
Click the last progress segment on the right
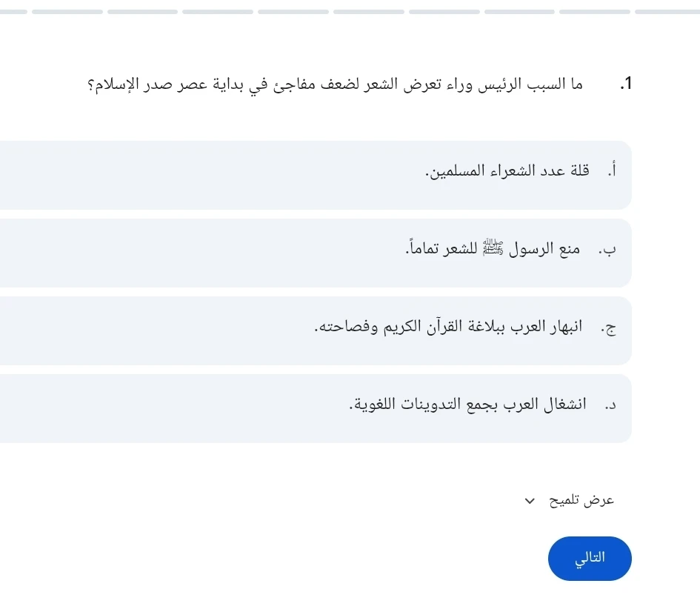tap(667, 11)
